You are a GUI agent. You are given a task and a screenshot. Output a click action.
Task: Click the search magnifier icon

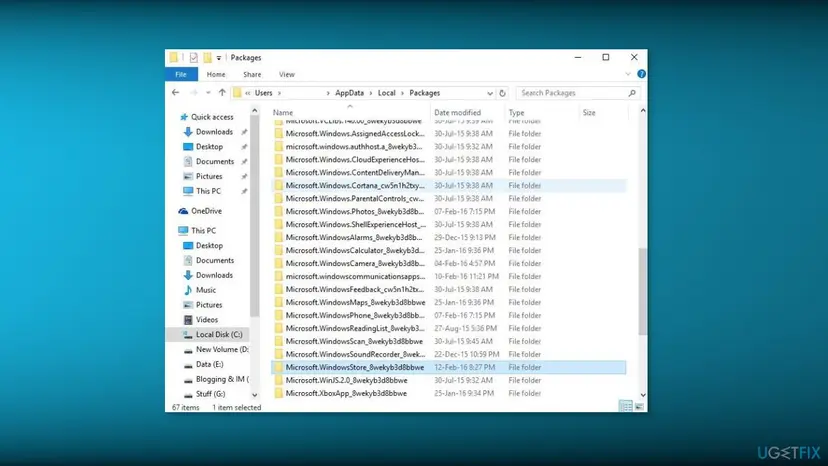(632, 93)
